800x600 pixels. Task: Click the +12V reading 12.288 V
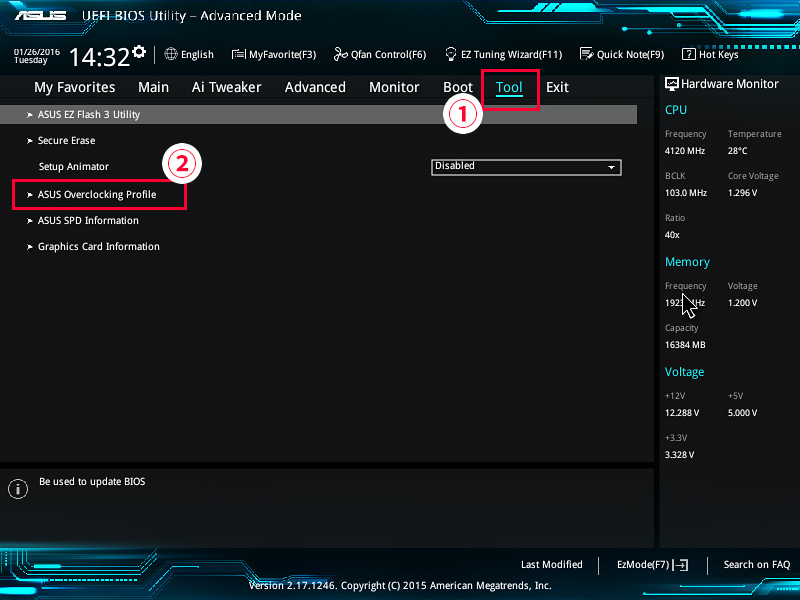tap(682, 413)
